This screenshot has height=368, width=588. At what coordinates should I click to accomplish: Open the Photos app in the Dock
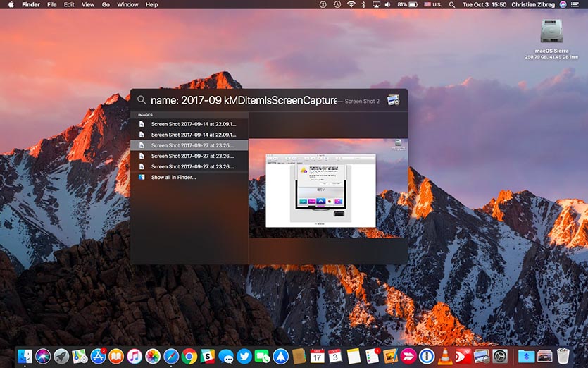click(x=153, y=356)
